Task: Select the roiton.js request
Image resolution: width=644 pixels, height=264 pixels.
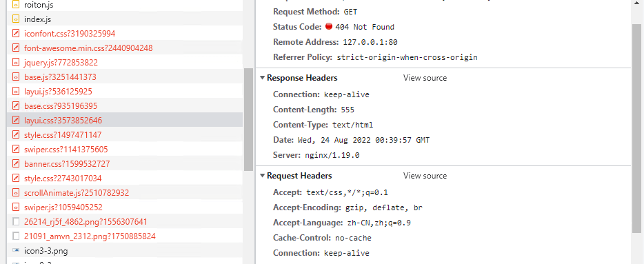Action: click(x=125, y=6)
